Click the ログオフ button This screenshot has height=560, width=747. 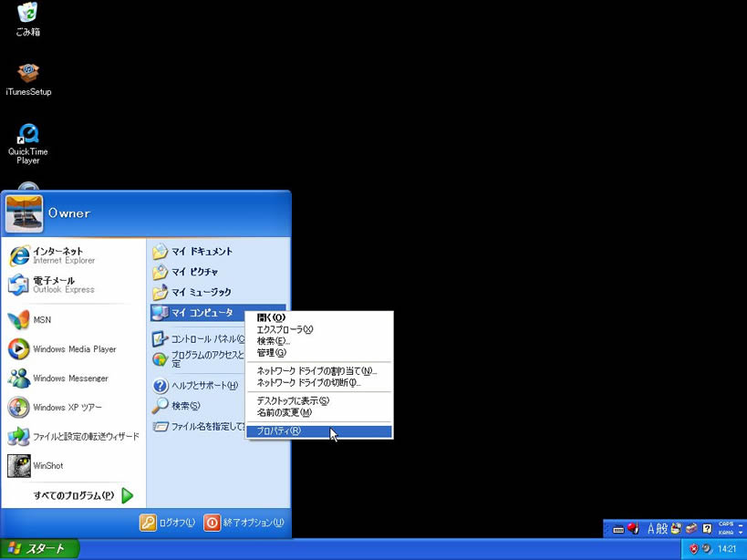[168, 523]
